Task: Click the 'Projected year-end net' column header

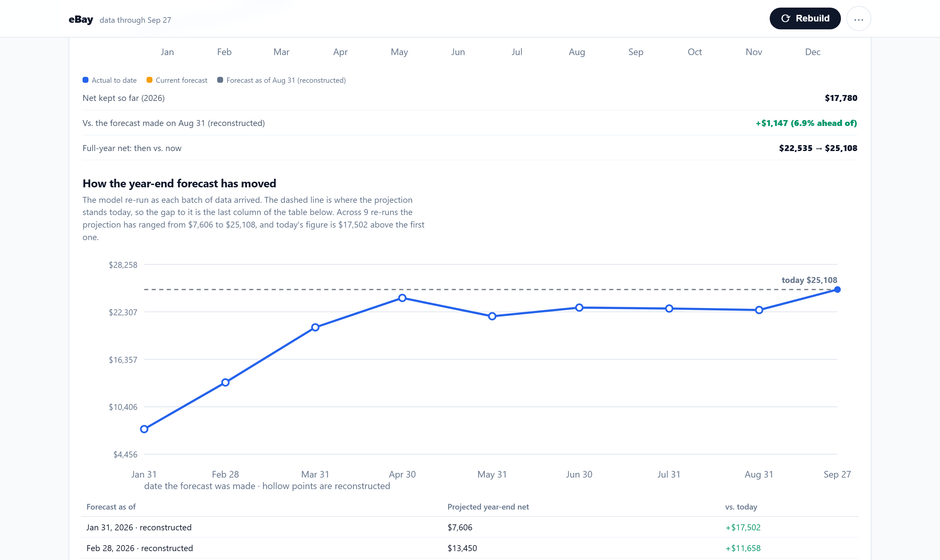Action: pyautogui.click(x=488, y=507)
